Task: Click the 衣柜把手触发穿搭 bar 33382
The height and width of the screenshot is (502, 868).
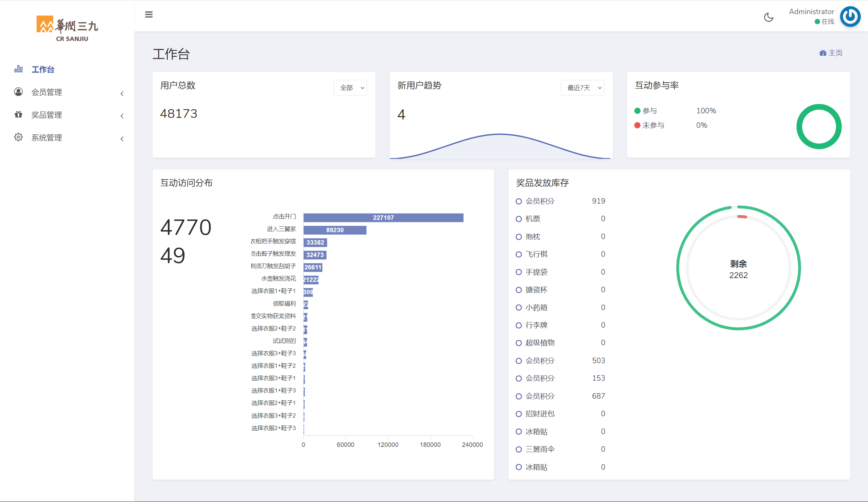Action: (315, 243)
